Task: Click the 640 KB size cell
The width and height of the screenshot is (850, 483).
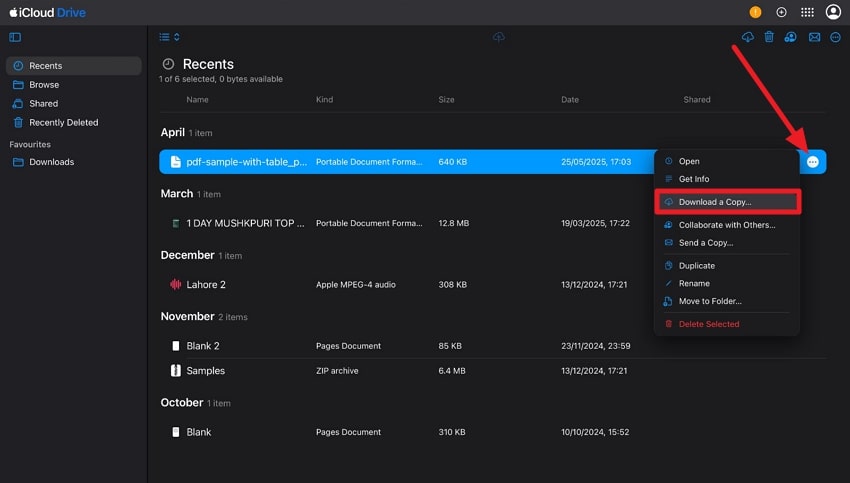Action: pos(453,162)
